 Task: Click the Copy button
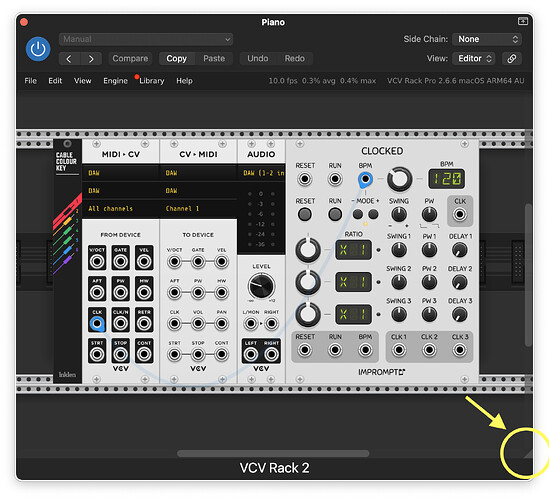[x=176, y=58]
